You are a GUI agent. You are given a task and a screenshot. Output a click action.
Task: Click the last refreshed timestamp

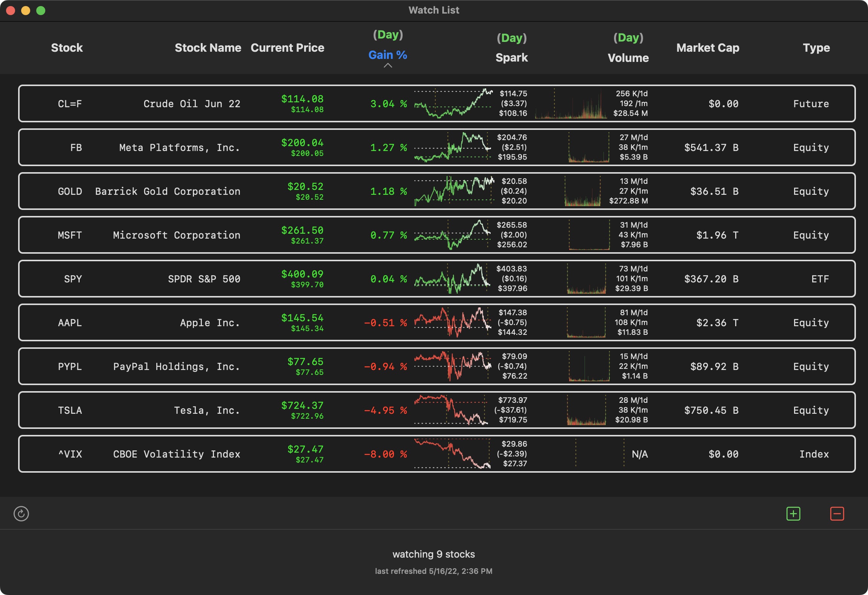coord(434,571)
